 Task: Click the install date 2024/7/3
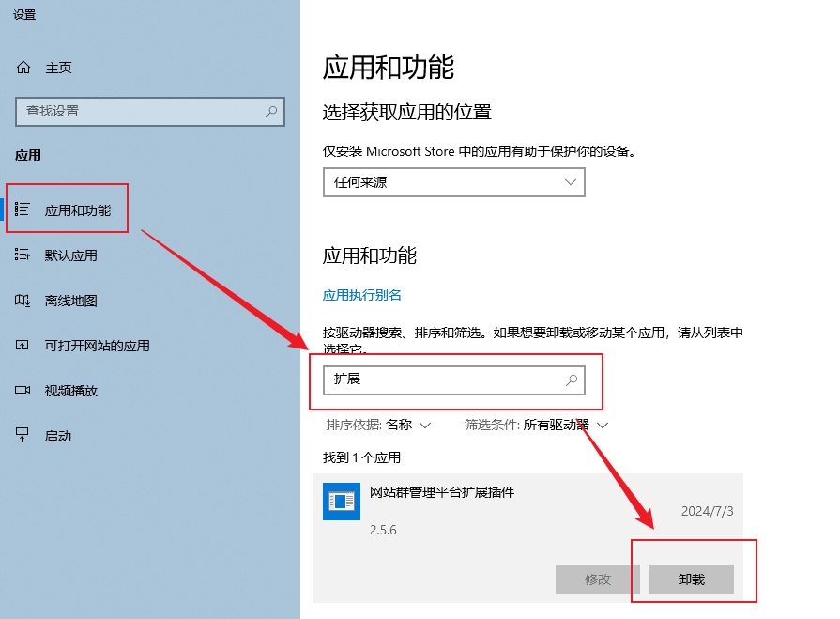pyautogui.click(x=707, y=511)
